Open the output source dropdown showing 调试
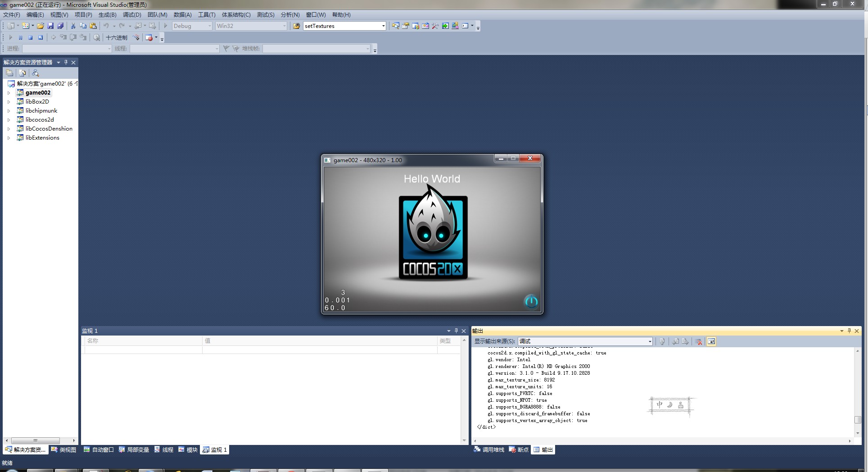 tap(650, 341)
